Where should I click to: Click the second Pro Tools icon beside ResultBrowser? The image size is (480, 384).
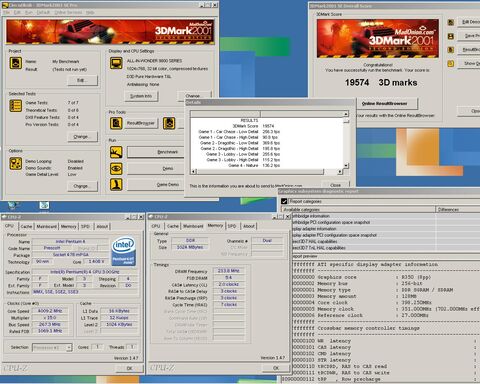[169, 123]
